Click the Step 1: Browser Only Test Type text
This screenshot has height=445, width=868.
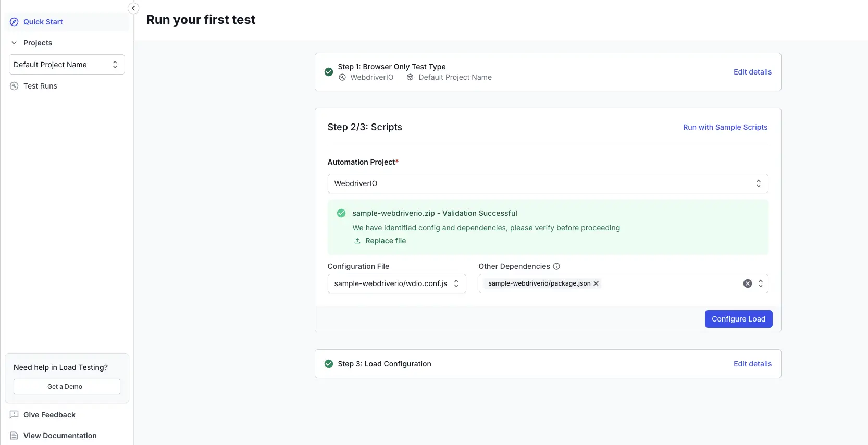[x=392, y=67]
